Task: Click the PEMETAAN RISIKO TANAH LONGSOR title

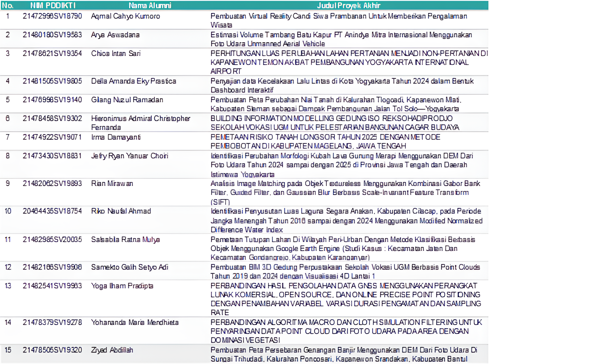Action: 325,141
